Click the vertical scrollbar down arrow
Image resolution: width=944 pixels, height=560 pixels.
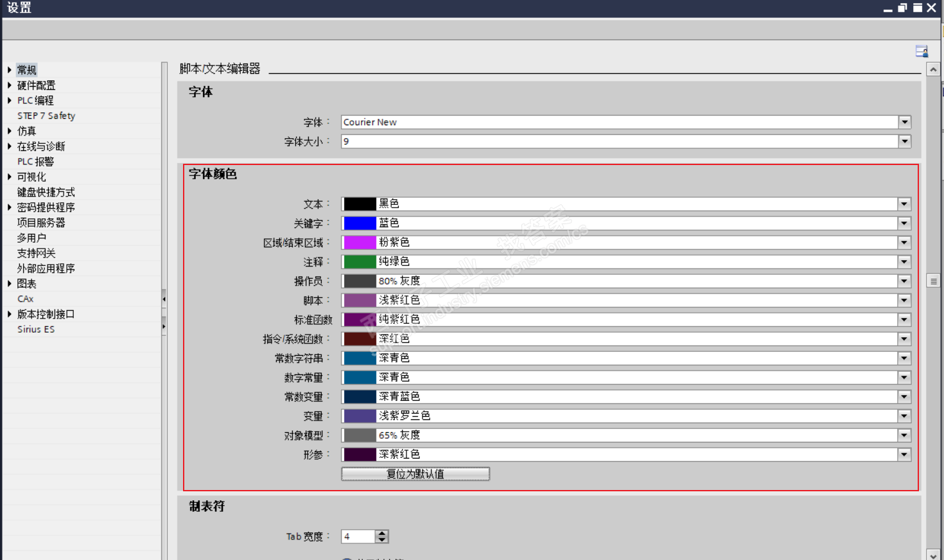pyautogui.click(x=933, y=555)
